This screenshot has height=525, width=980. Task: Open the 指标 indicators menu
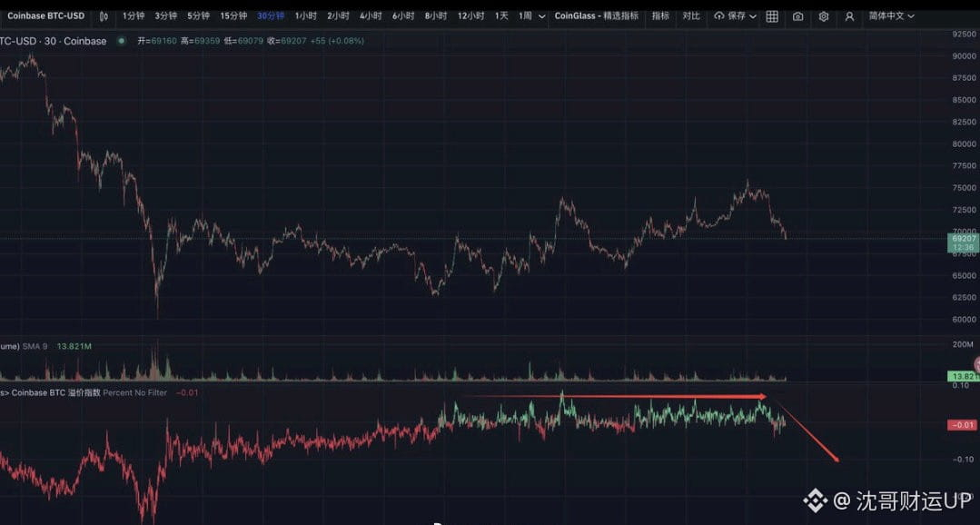click(660, 16)
